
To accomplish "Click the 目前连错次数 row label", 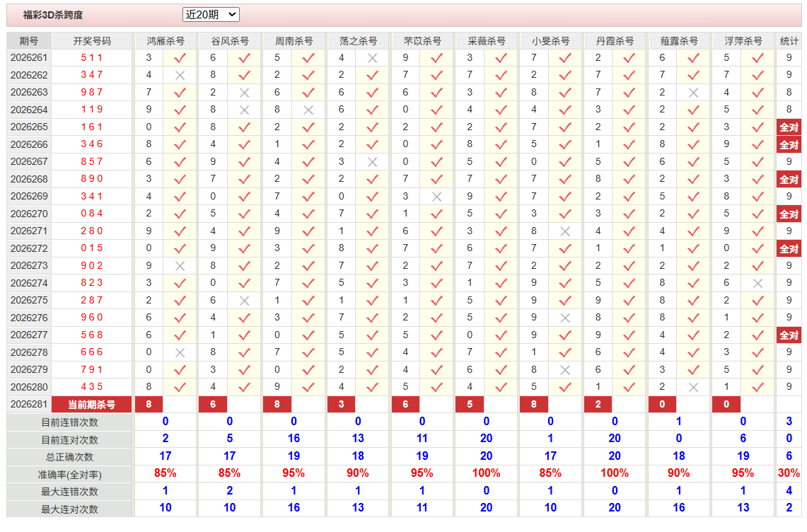I will pyautogui.click(x=69, y=422).
